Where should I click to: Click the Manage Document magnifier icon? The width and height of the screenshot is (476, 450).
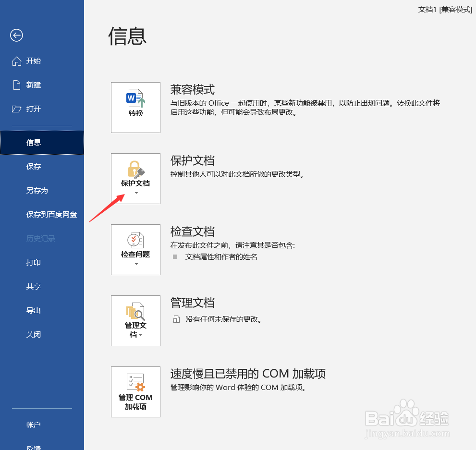(135, 311)
